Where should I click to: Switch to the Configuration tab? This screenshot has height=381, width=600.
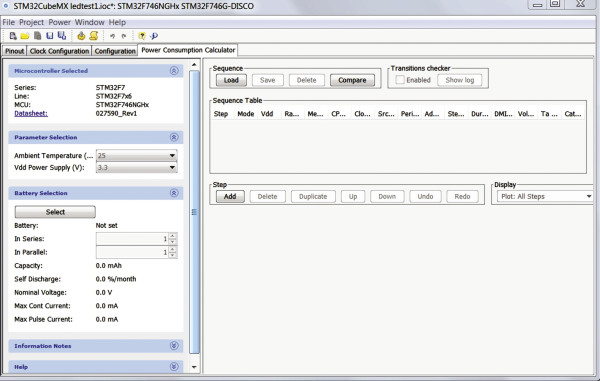(115, 51)
